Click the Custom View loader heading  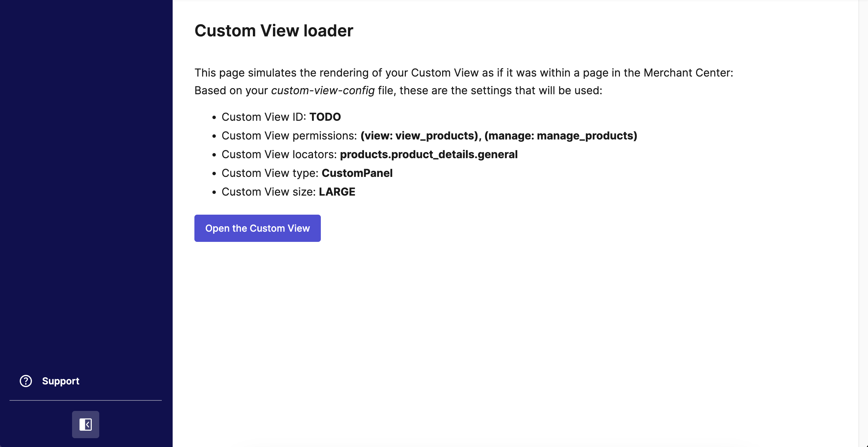274,31
